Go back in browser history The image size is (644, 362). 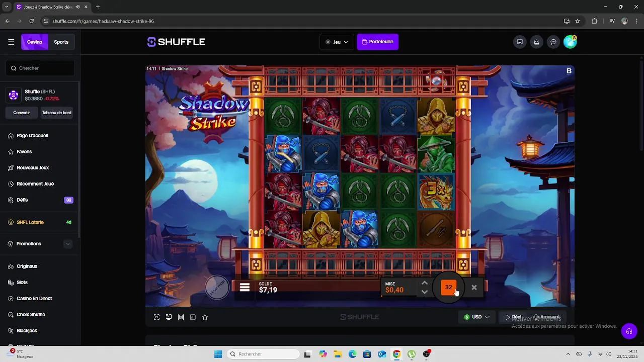click(7, 21)
